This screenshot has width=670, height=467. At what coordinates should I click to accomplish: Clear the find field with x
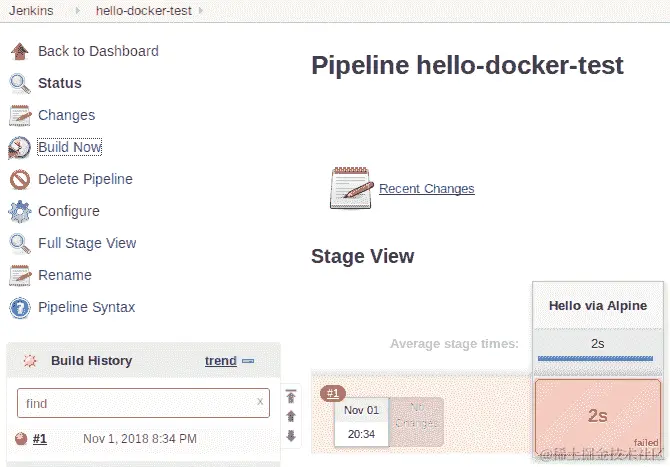click(x=260, y=402)
